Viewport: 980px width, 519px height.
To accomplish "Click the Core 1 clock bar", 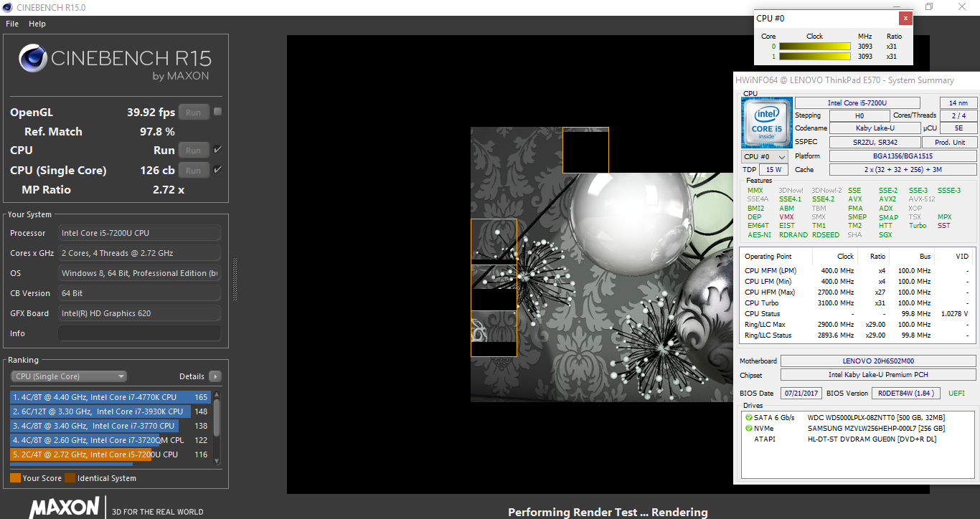I will (x=814, y=57).
